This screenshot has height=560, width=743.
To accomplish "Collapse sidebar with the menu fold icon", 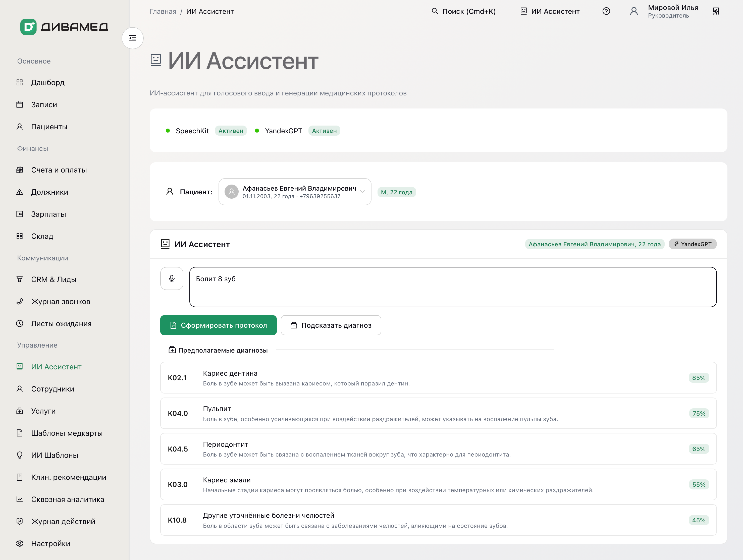I will (133, 38).
